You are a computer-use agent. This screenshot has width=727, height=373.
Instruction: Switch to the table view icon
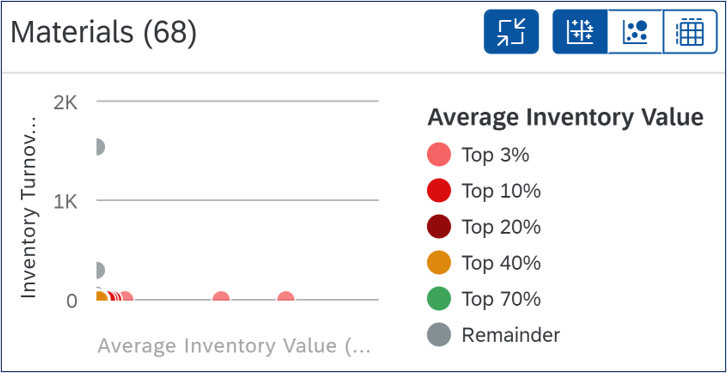pos(690,32)
